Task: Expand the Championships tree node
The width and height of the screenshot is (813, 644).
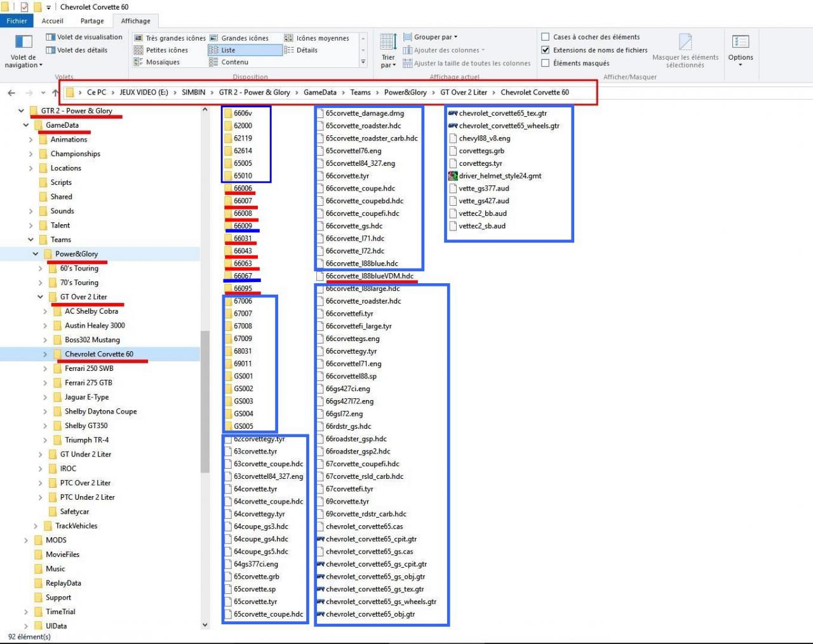Action: (30, 154)
